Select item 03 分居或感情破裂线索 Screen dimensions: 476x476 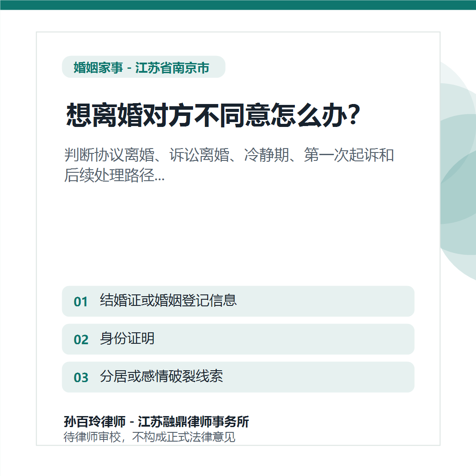point(238,377)
